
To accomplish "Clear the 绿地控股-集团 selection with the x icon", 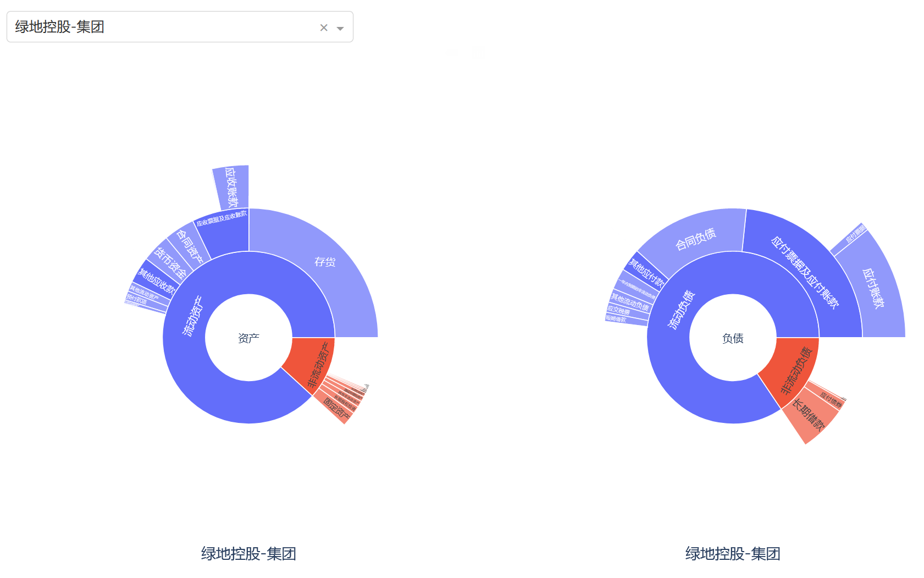I will pyautogui.click(x=324, y=27).
